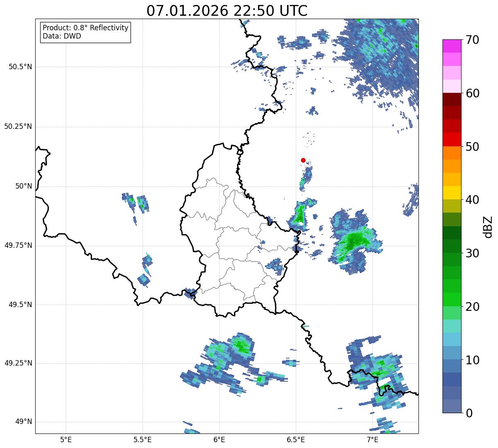The width and height of the screenshot is (498, 448).
Task: Click the yellow colorbar segment above 40
Action: tap(452, 193)
